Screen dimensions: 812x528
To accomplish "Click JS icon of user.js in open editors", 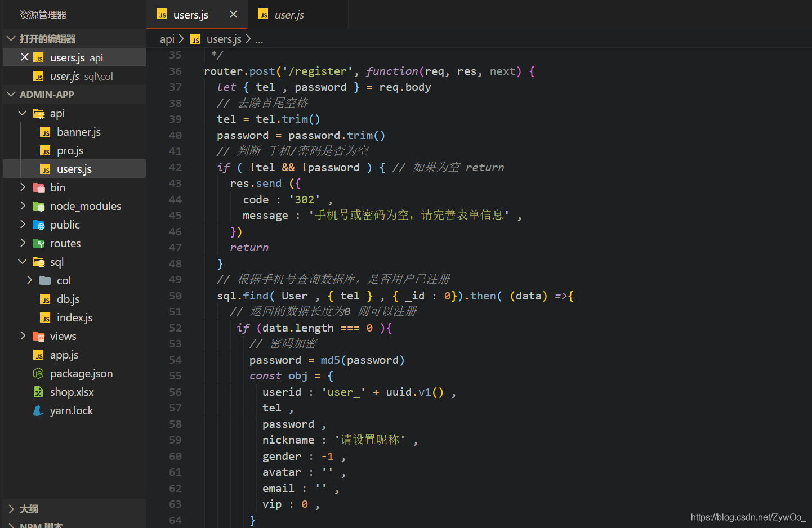I will (38, 77).
